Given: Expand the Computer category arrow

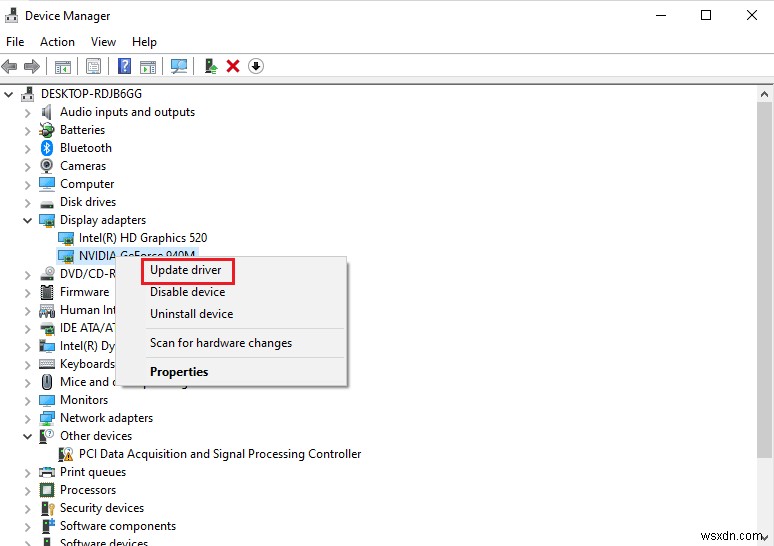Looking at the screenshot, I should click(x=28, y=185).
